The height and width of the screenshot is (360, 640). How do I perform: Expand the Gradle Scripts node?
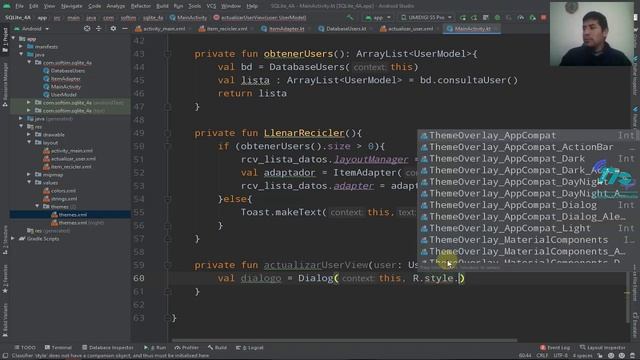pyautogui.click(x=13, y=238)
